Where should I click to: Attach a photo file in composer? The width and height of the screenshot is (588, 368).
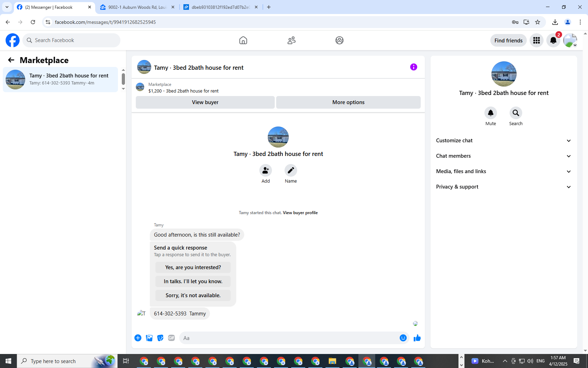149,338
